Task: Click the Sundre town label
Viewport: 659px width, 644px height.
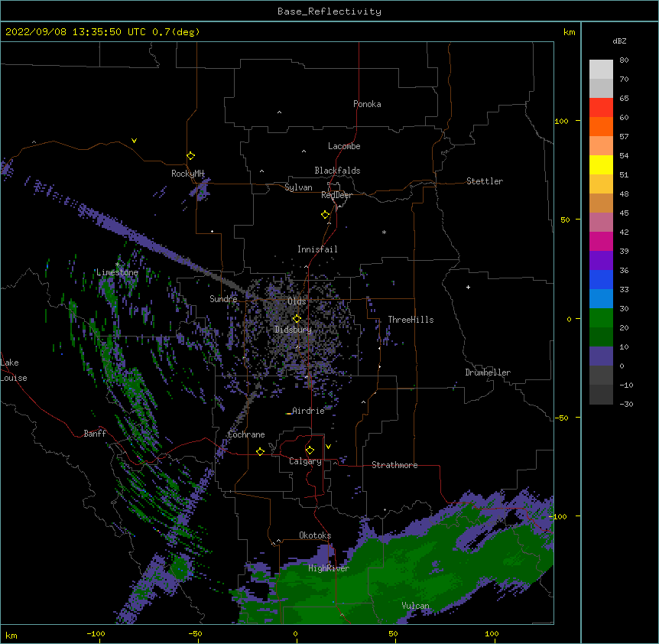Action: pyautogui.click(x=223, y=299)
